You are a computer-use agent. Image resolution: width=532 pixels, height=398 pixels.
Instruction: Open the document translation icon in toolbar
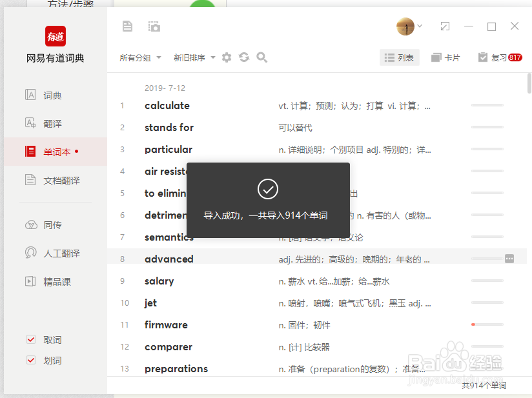(127, 26)
